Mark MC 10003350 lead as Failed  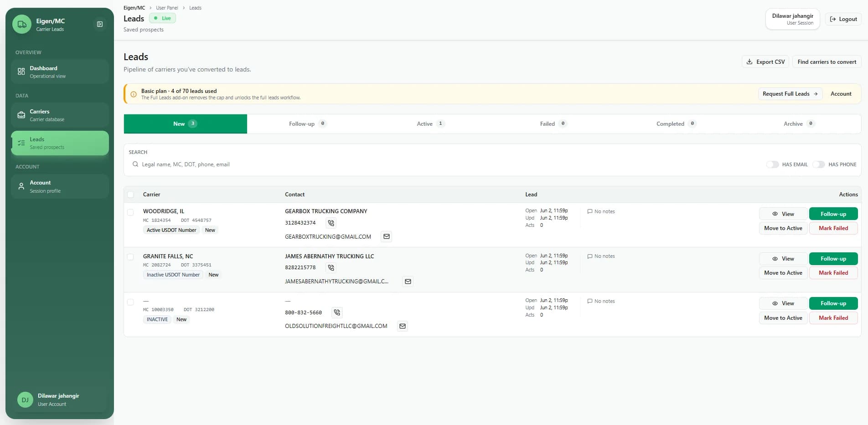coord(833,318)
